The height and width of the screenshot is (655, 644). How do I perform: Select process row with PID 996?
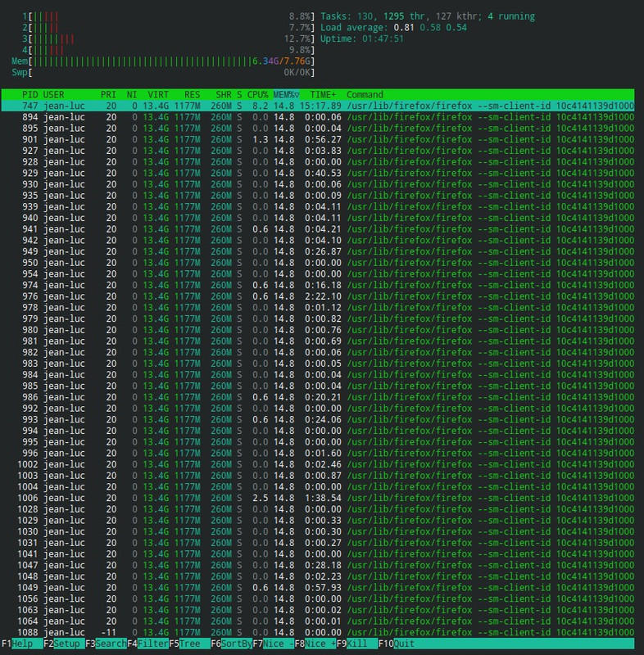(x=318, y=454)
